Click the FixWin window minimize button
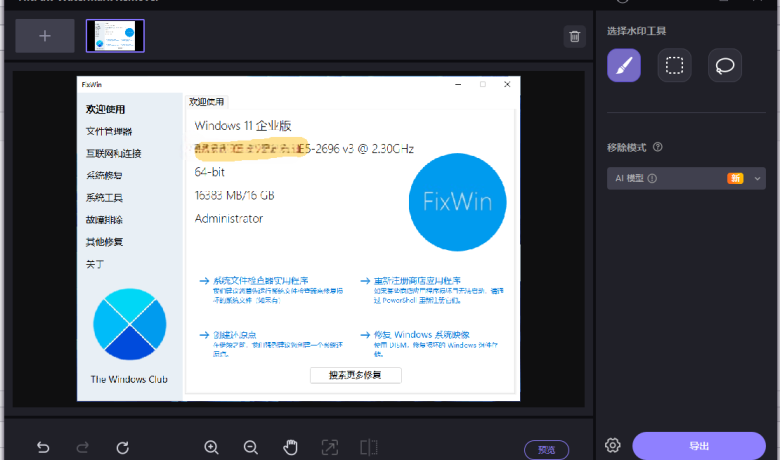The width and height of the screenshot is (780, 460). pos(458,85)
